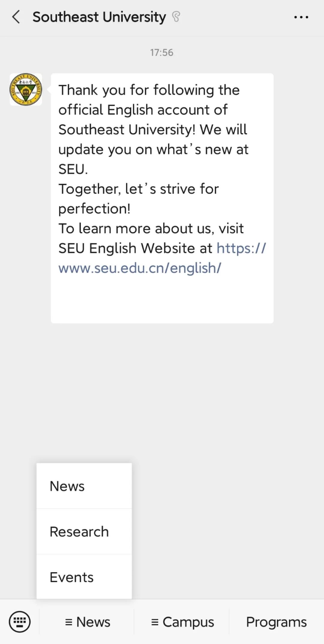Select News from the popup submenu

pyautogui.click(x=84, y=486)
